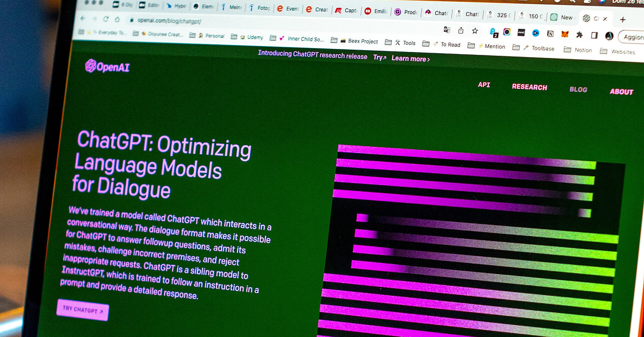This screenshot has width=644, height=337.
Task: Switch to the Mein tab
Action: click(x=231, y=7)
